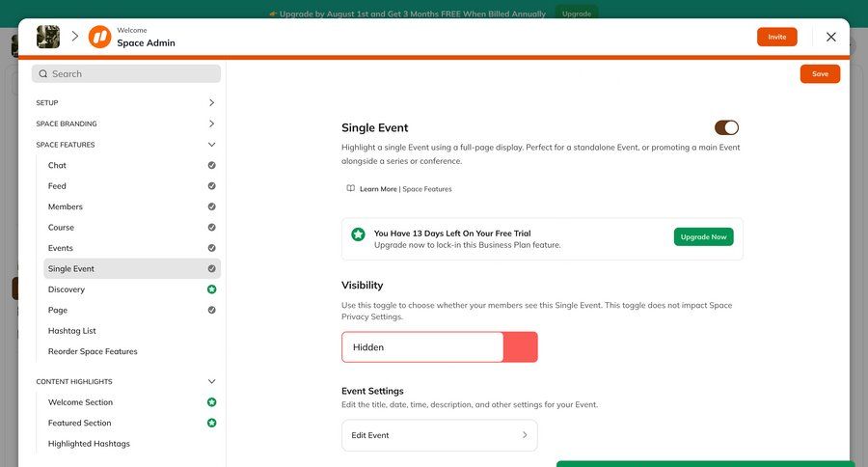Select Hashtag List in sidebar
The image size is (868, 467).
click(x=72, y=331)
